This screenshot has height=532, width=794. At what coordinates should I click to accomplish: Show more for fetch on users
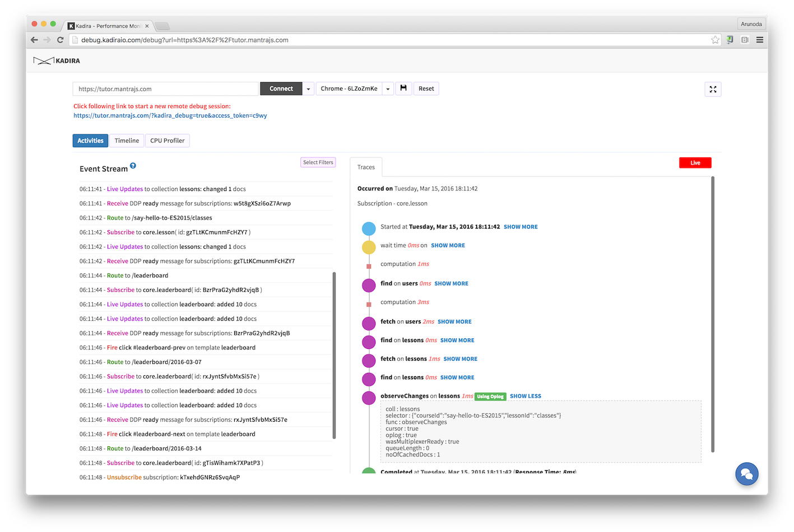[x=454, y=321]
